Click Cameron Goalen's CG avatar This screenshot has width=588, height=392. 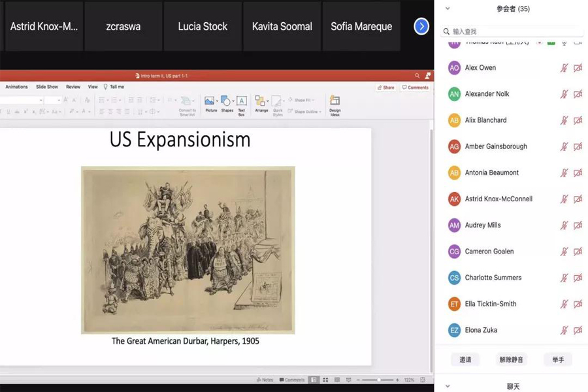(454, 252)
